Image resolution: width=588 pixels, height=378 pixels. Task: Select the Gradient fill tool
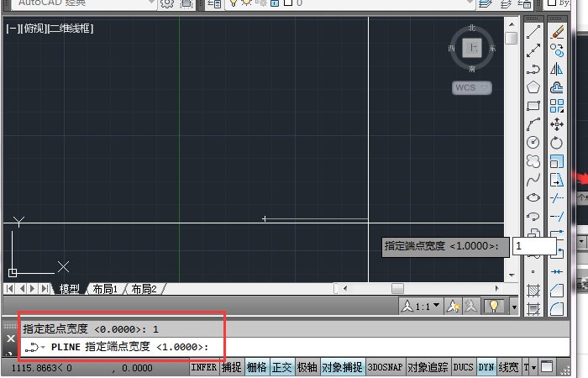click(533, 309)
